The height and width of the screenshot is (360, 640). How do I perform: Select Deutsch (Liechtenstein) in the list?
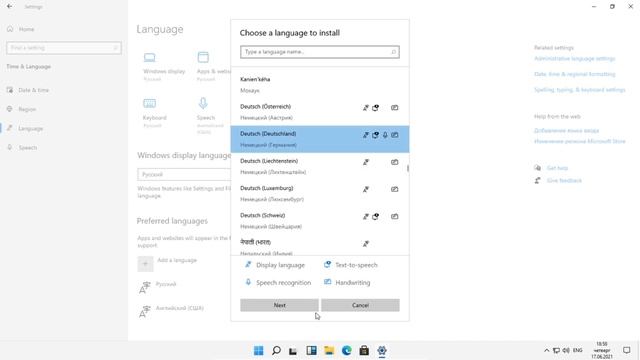tap(320, 166)
